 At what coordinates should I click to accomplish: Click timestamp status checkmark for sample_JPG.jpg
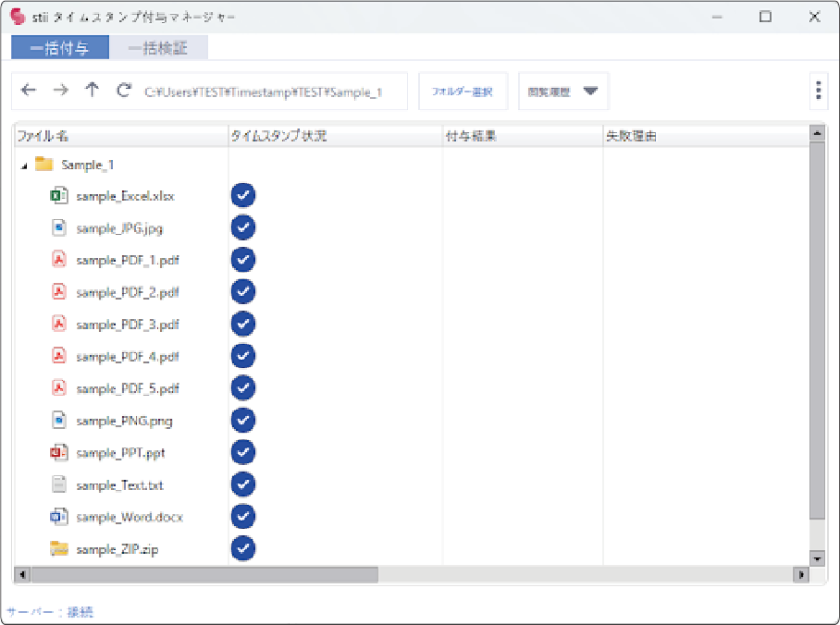(242, 227)
